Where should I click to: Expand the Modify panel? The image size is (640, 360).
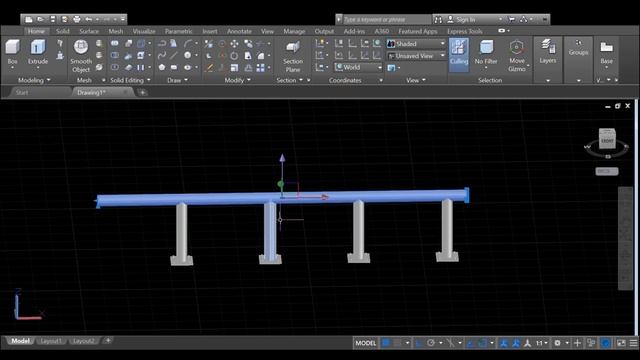pyautogui.click(x=237, y=80)
